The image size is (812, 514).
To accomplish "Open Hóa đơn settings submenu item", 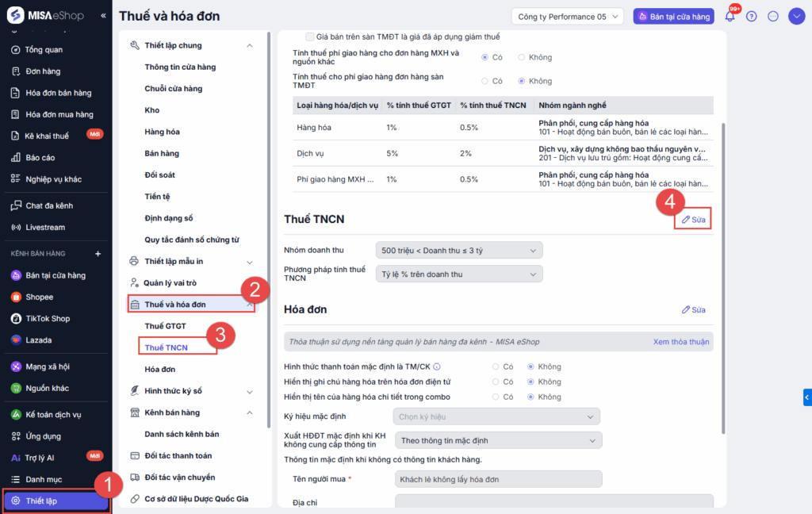I will click(160, 369).
